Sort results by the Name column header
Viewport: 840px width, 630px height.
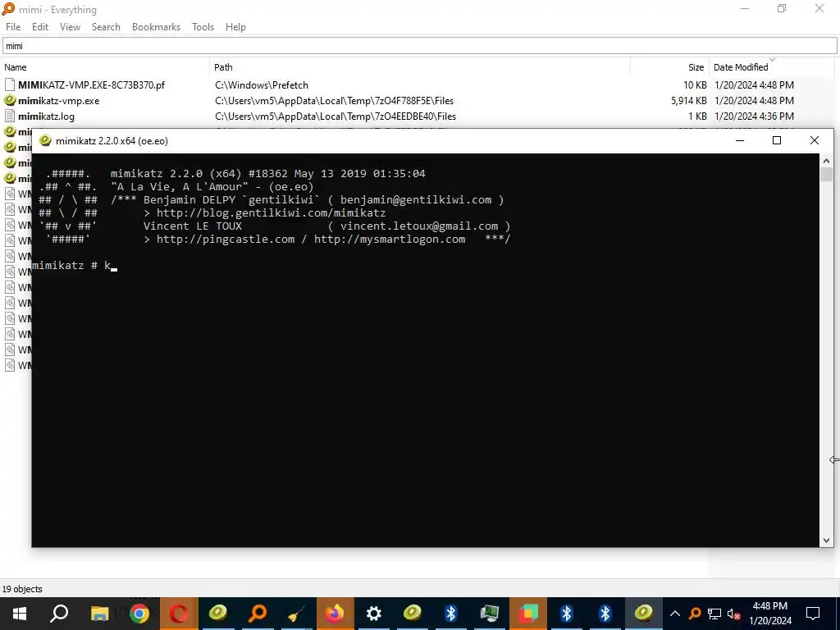coord(15,67)
